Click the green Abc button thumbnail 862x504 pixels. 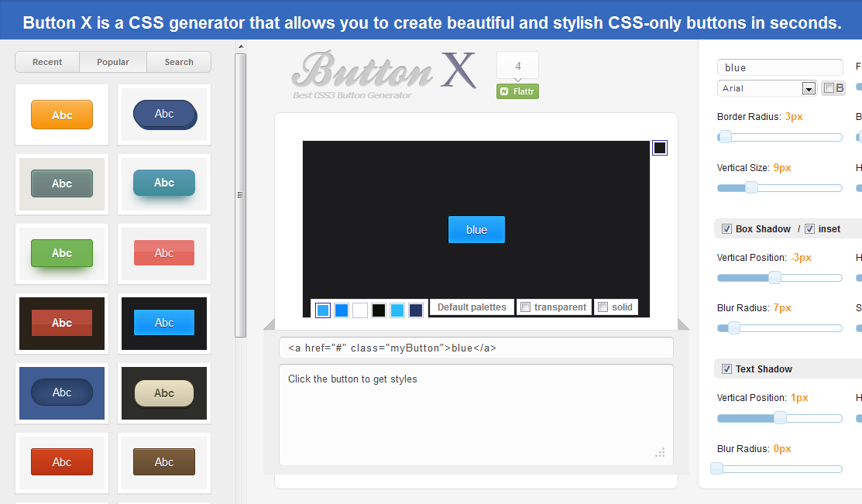61,253
